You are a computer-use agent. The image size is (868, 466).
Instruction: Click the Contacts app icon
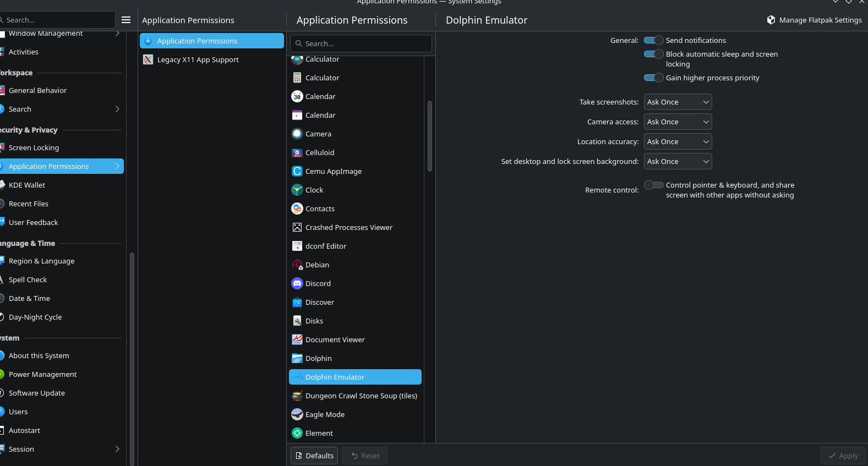click(297, 209)
